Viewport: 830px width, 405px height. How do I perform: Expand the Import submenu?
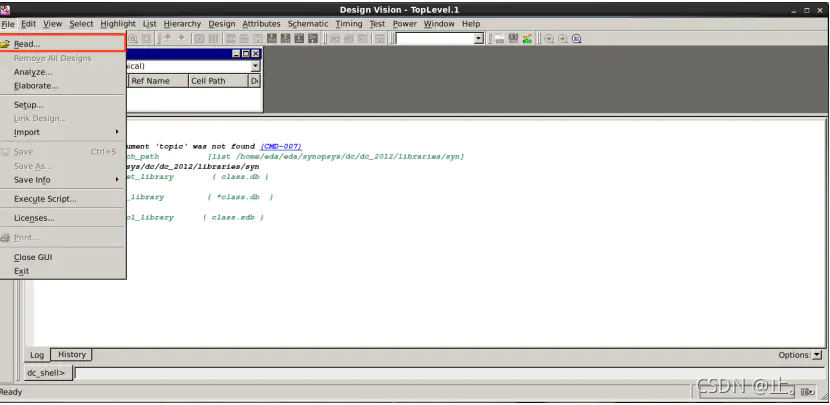(62, 132)
